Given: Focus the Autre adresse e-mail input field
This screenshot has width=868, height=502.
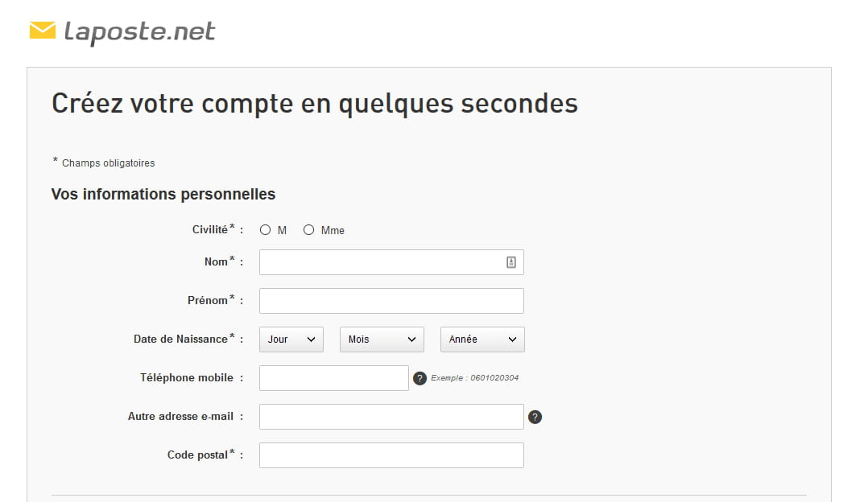Looking at the screenshot, I should coord(391,417).
